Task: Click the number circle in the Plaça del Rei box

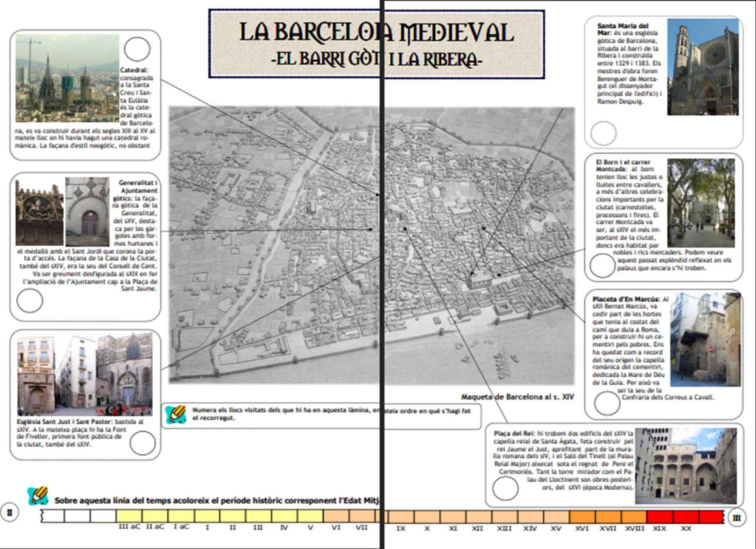Action: (505, 488)
